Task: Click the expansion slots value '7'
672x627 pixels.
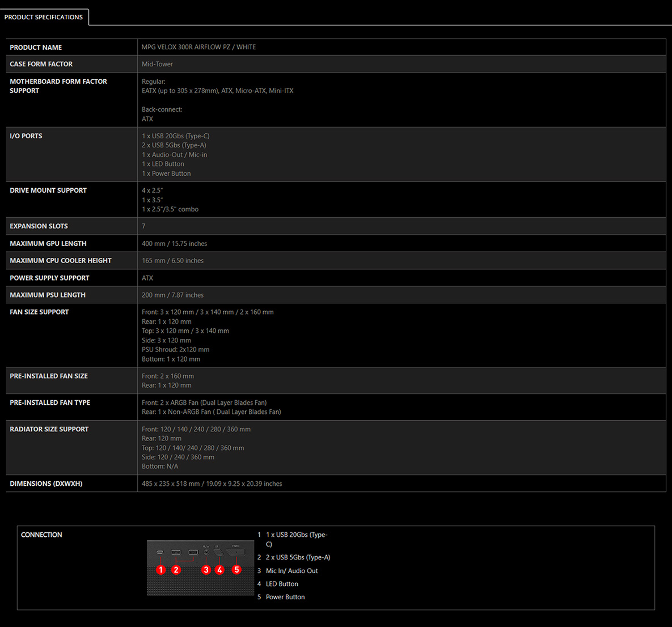Action: pos(143,226)
